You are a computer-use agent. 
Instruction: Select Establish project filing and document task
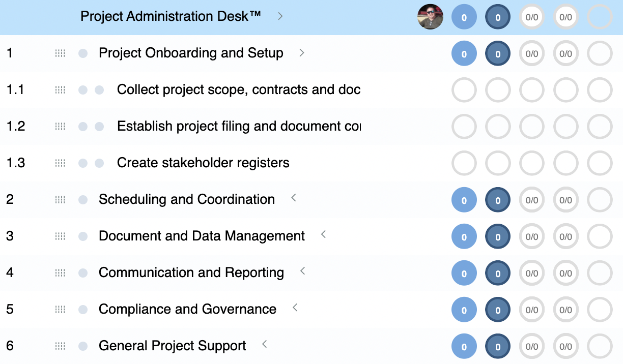238,127
